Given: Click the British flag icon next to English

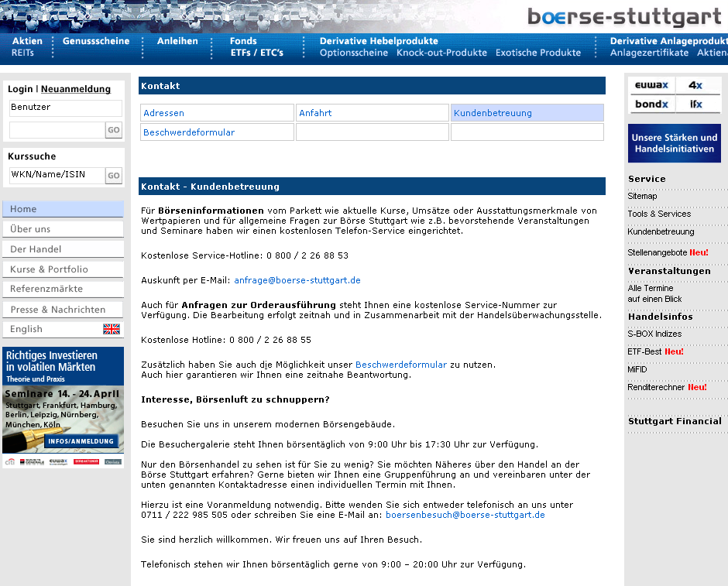Looking at the screenshot, I should 112,329.
